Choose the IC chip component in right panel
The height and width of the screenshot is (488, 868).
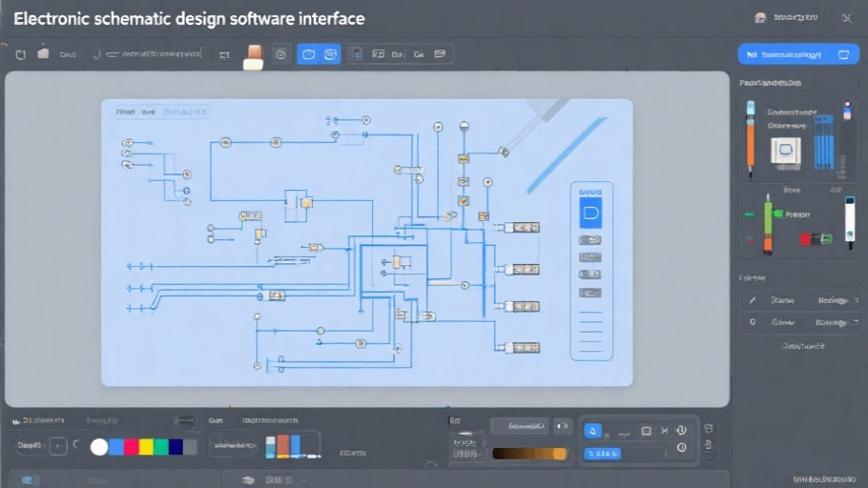click(786, 150)
